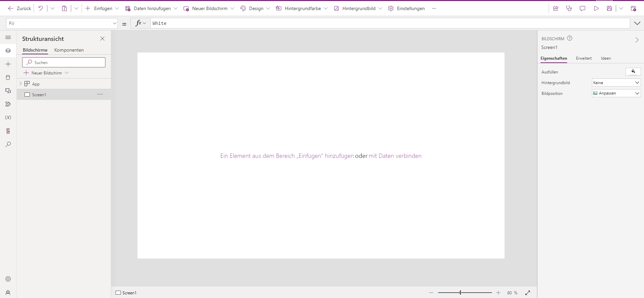Image resolution: width=644 pixels, height=298 pixels.
Task: Add Neuer Bildschirm in tree panel
Action: pos(46,73)
